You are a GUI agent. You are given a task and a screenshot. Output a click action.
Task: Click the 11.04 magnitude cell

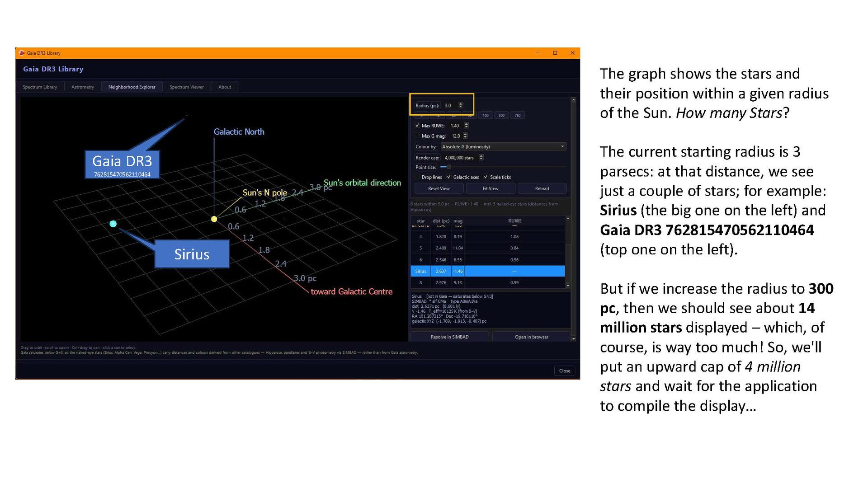tap(458, 248)
